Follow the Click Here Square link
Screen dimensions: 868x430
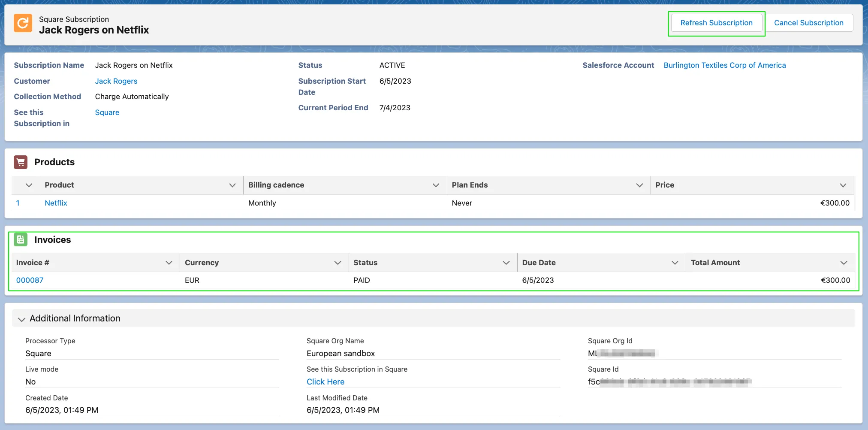(325, 382)
